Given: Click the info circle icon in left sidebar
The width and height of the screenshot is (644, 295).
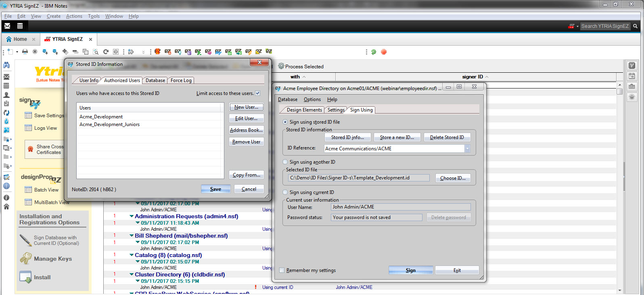Looking at the screenshot, I should click(x=6, y=198).
